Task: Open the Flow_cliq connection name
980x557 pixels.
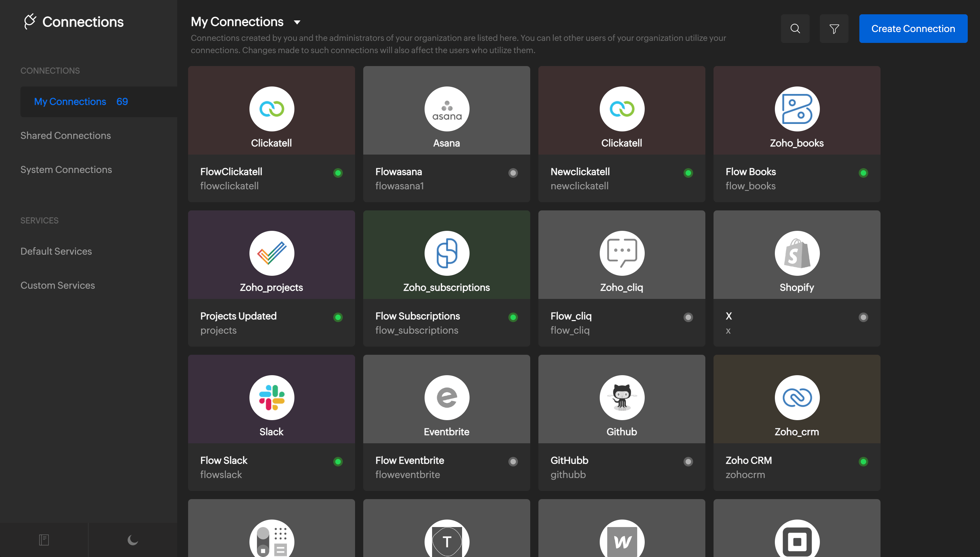Action: click(x=571, y=316)
